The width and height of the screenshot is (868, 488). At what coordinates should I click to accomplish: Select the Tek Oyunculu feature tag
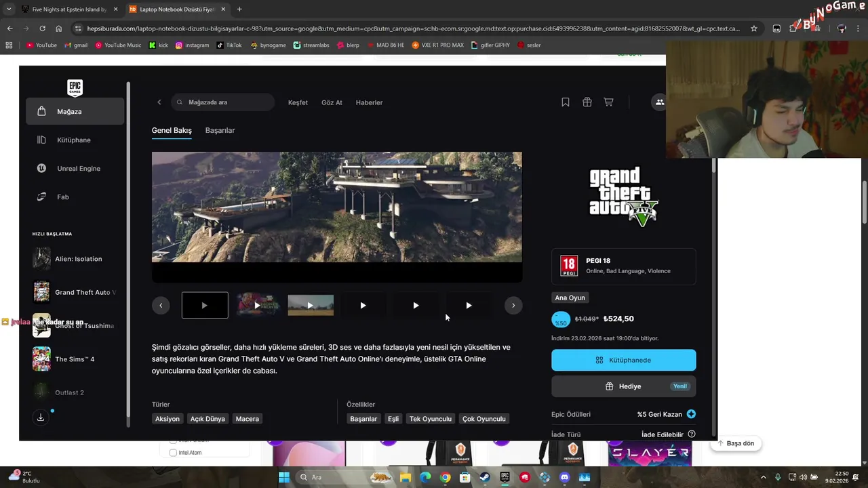pyautogui.click(x=430, y=419)
